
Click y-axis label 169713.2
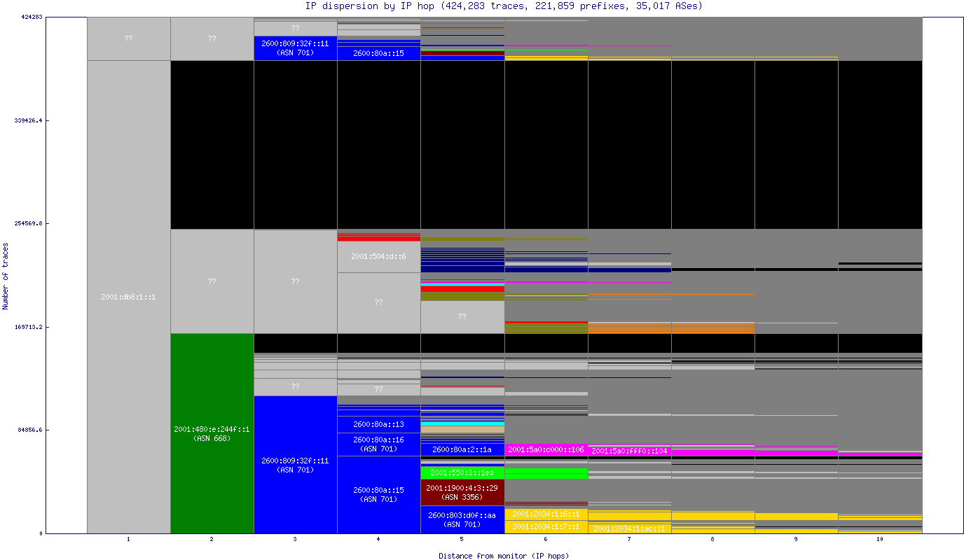pyautogui.click(x=28, y=327)
